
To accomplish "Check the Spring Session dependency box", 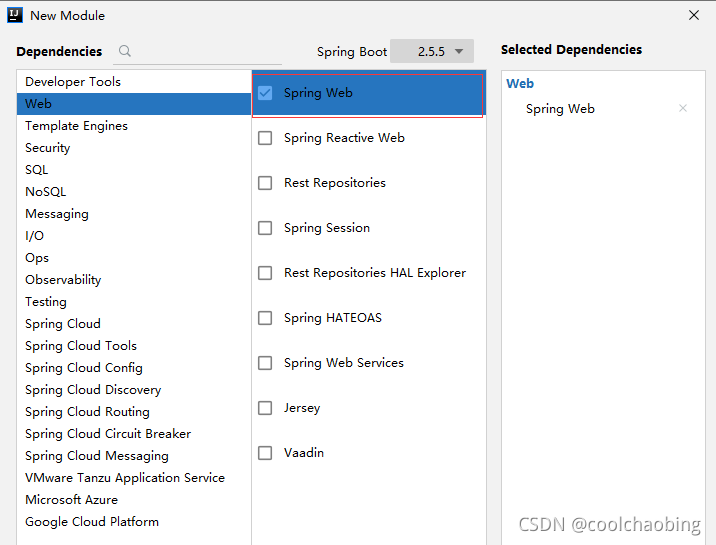I will pos(265,228).
